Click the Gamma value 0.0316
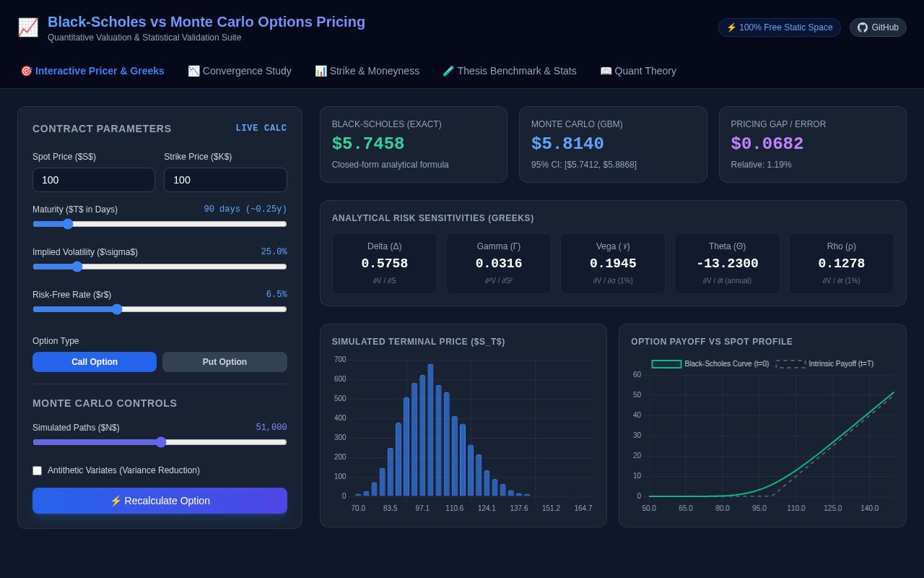The width and height of the screenshot is (924, 578). point(499,264)
